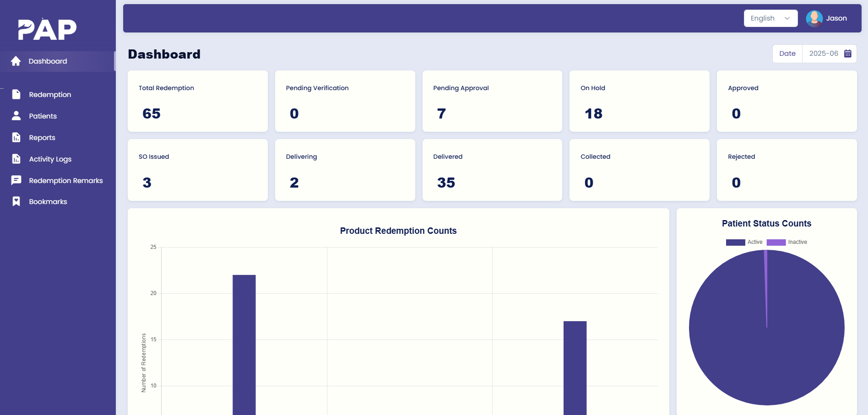This screenshot has height=415, width=868.
Task: Click the Dashboard page heading
Action: pyautogui.click(x=164, y=54)
